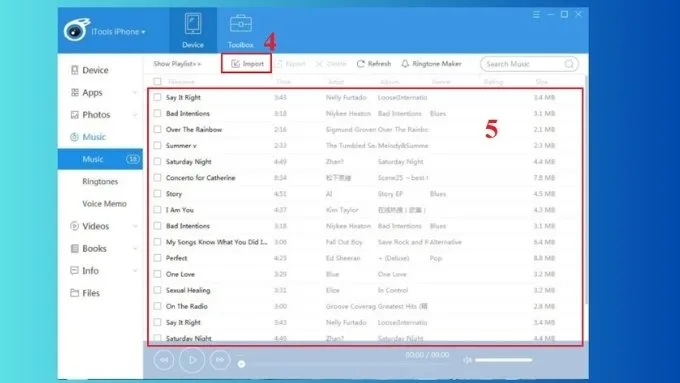This screenshot has width=680, height=383.
Task: Click the iTools eye logo
Action: click(x=76, y=30)
